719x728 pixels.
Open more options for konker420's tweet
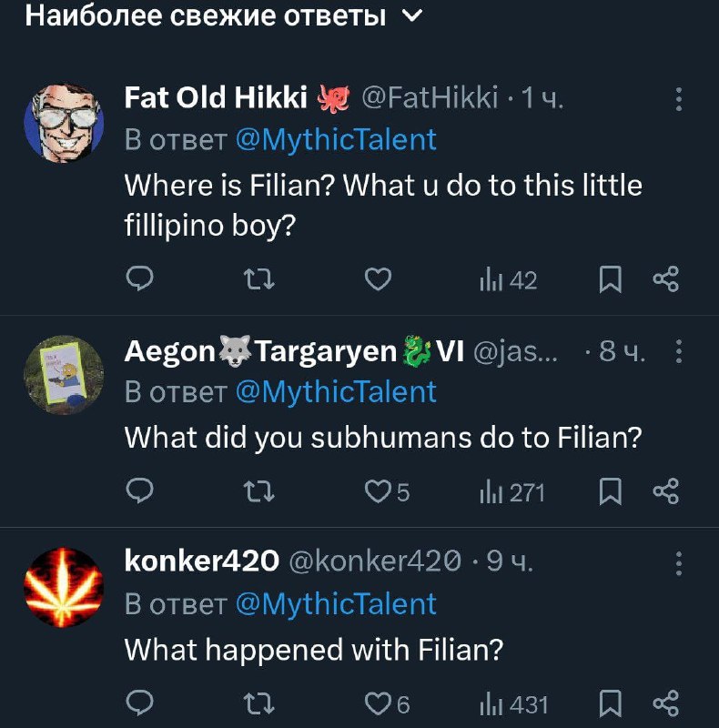(678, 563)
